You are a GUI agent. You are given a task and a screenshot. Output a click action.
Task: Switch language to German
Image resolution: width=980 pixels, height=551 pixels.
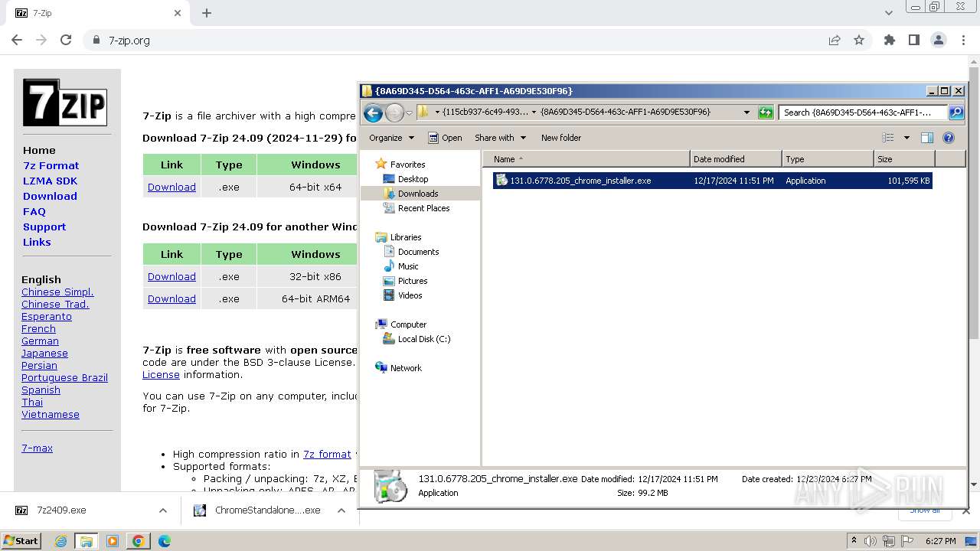(40, 341)
